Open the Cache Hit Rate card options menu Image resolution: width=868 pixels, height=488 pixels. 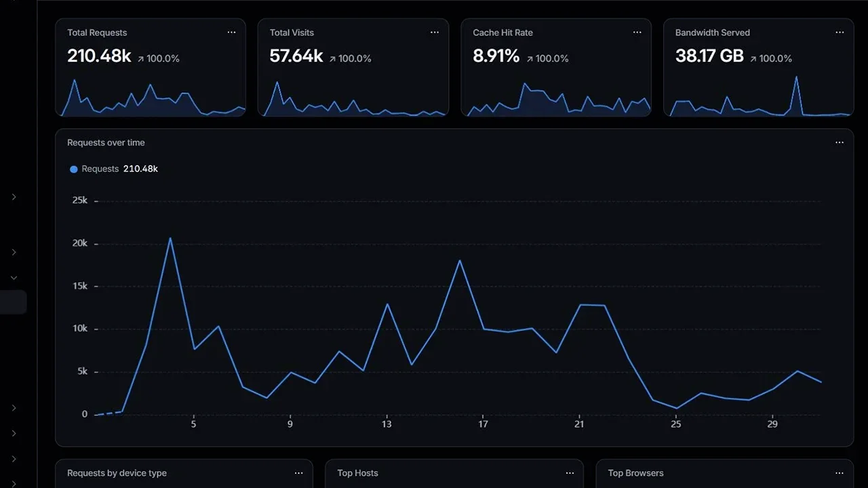click(x=637, y=33)
